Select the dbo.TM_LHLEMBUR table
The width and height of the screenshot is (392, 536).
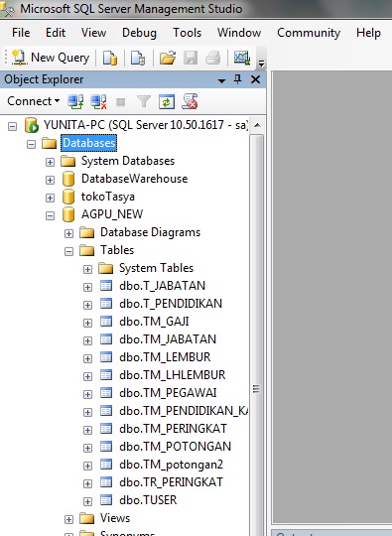[x=173, y=375]
